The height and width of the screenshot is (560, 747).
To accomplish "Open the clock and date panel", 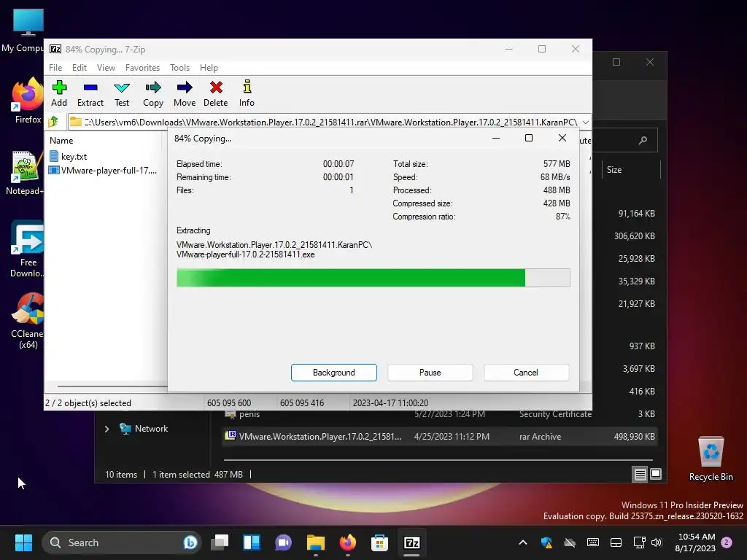I will (x=695, y=542).
